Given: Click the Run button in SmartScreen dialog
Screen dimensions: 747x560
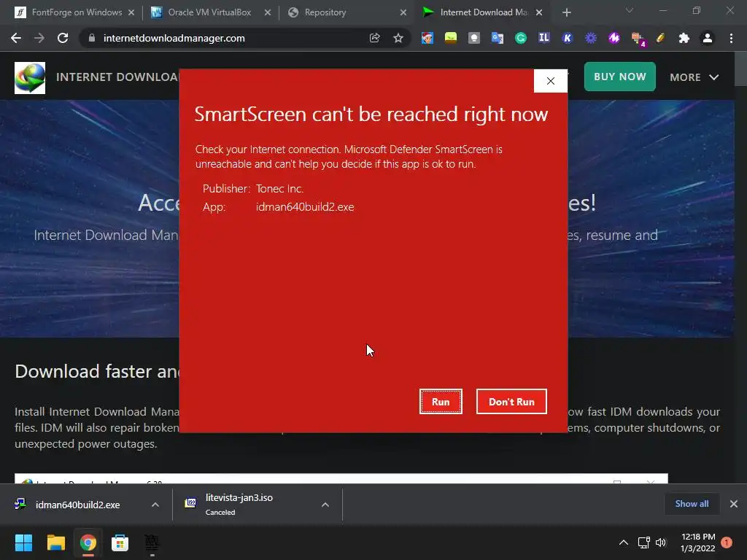Looking at the screenshot, I should tap(441, 402).
